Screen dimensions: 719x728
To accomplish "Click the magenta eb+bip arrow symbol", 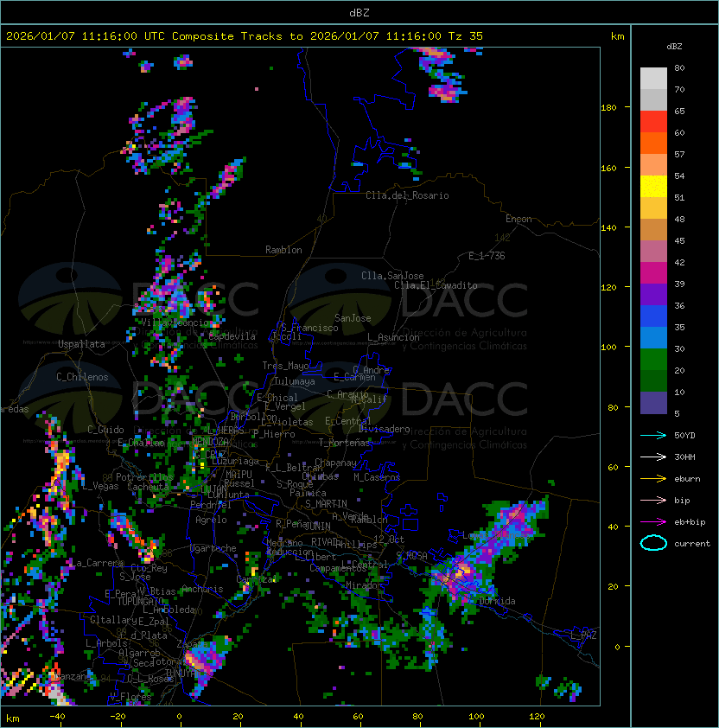I will [x=653, y=522].
